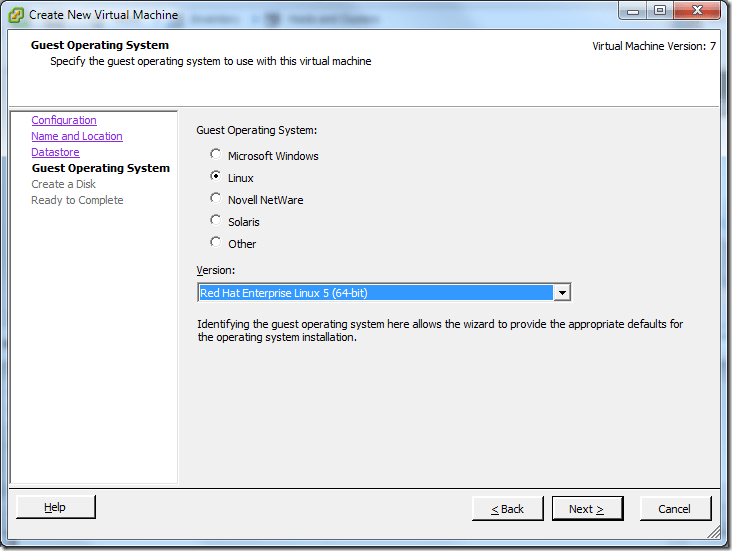Click the vSphere icon in title bar
Screen dimensions: 732x551
point(16,15)
